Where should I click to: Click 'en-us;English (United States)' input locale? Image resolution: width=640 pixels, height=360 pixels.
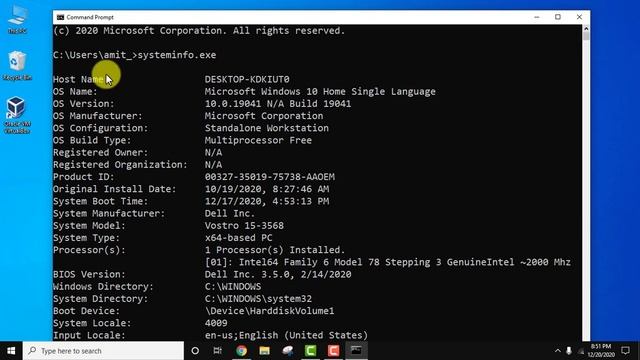286,336
